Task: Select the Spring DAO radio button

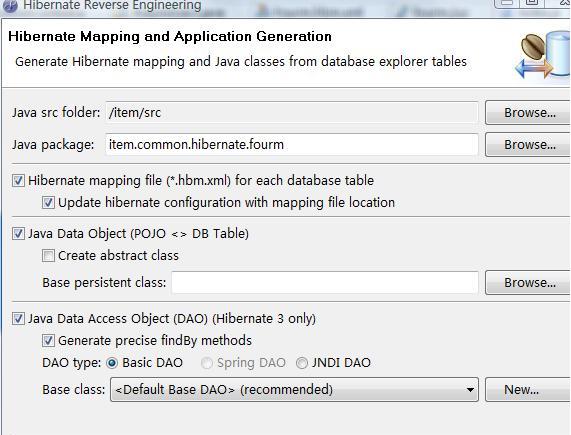Action: point(207,363)
